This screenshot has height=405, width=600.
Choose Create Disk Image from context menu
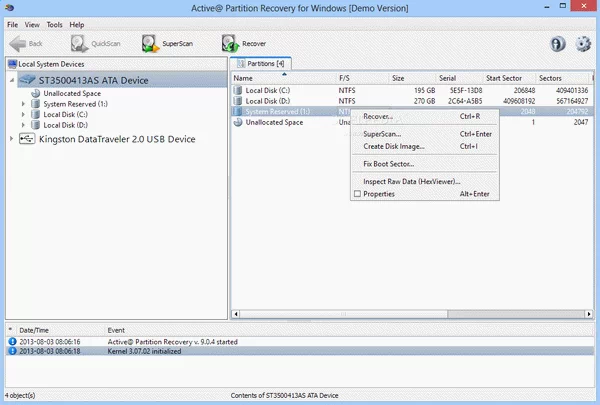point(393,146)
